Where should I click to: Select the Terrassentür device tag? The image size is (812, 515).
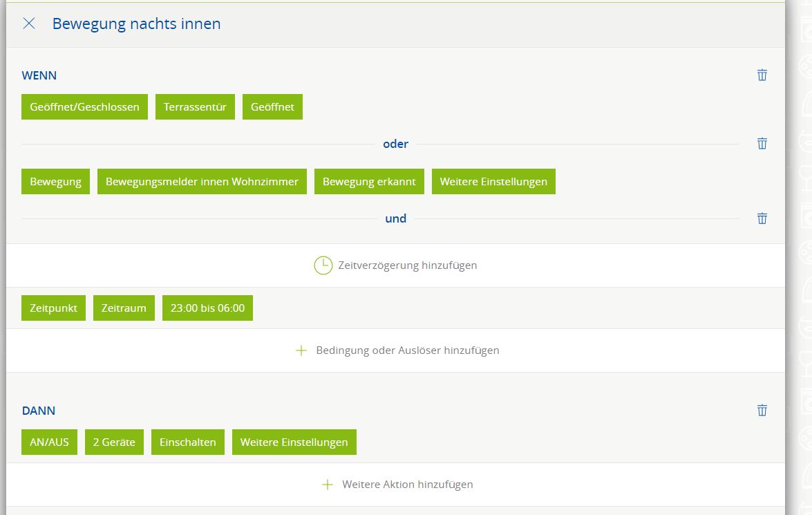[x=195, y=106]
